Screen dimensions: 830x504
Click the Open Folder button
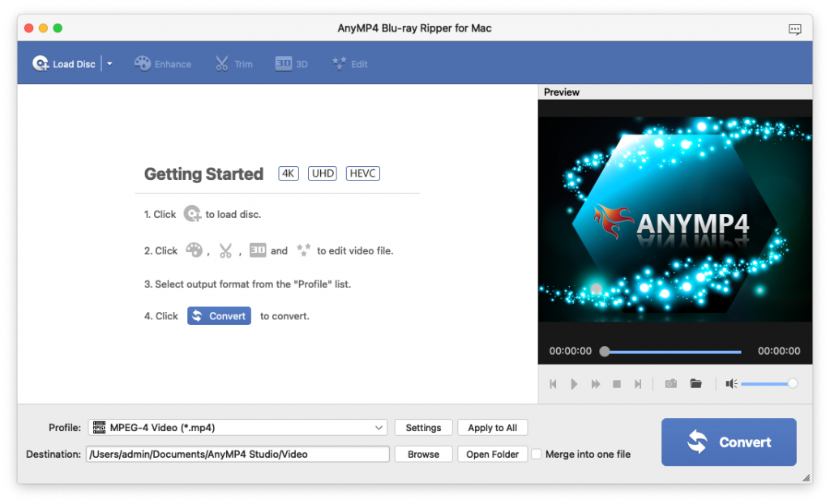point(492,455)
